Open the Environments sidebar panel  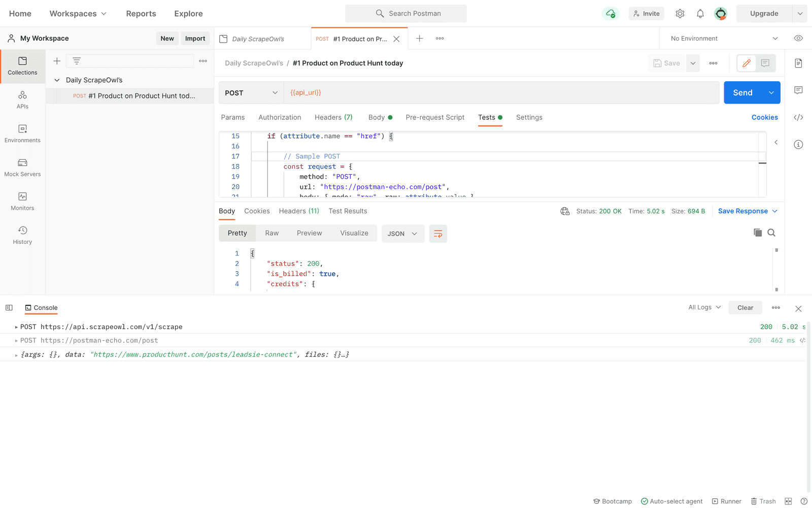coord(22,134)
